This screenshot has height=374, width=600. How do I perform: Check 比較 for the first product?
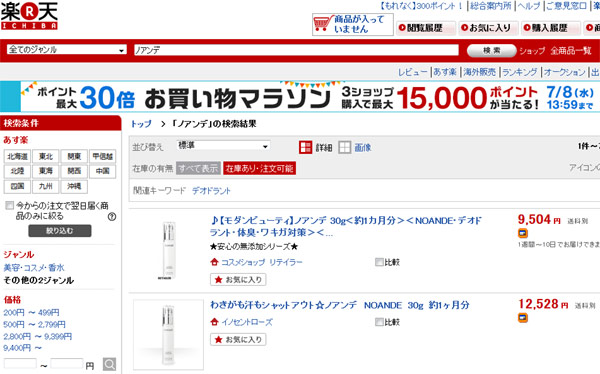click(379, 262)
